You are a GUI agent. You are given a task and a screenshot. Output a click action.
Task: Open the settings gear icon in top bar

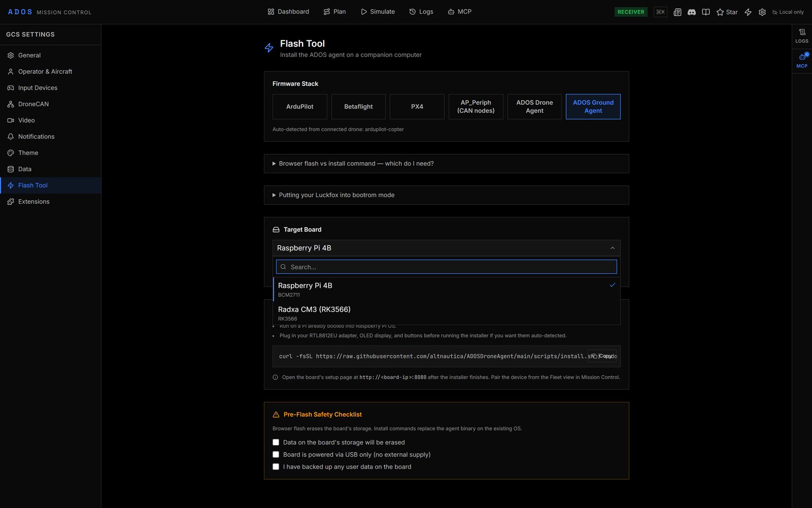pos(762,12)
